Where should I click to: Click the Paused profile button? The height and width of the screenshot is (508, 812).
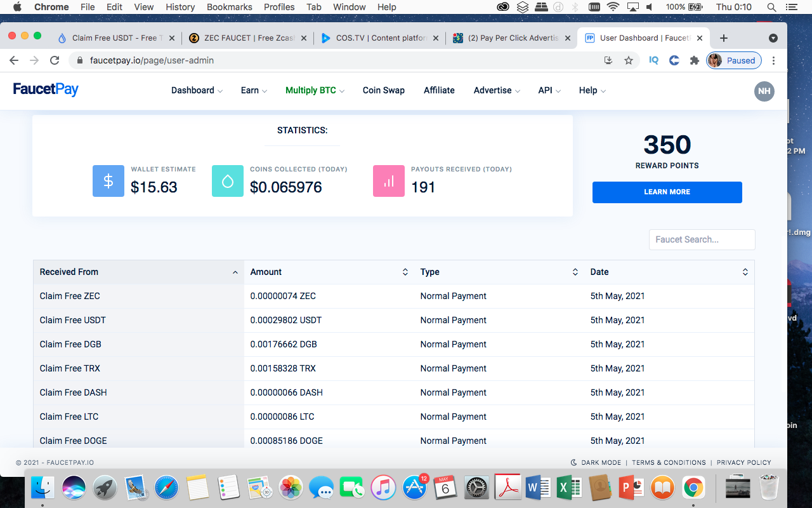pos(734,60)
